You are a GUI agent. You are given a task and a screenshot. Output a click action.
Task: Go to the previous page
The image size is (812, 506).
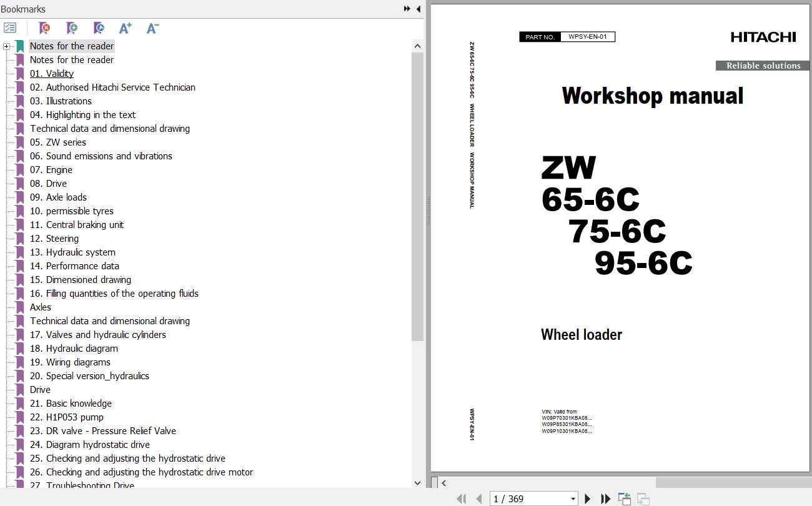[x=479, y=499]
